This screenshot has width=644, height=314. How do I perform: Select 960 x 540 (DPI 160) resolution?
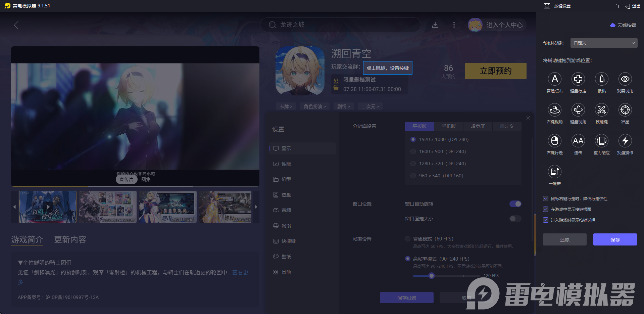tap(413, 176)
